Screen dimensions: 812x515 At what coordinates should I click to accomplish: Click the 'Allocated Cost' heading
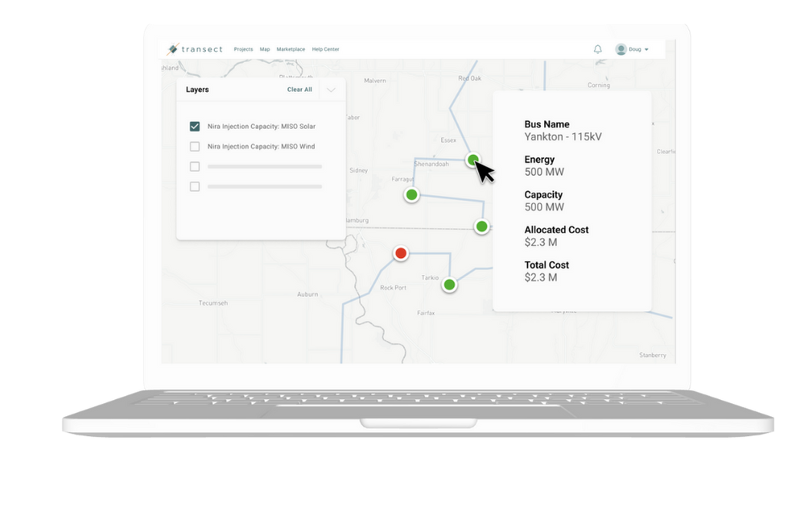click(x=557, y=229)
